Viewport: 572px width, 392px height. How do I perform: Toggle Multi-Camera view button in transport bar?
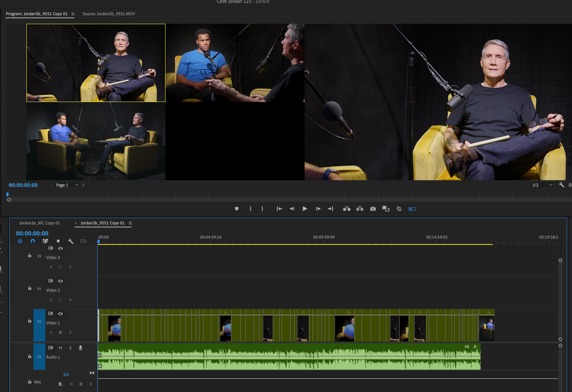point(412,209)
